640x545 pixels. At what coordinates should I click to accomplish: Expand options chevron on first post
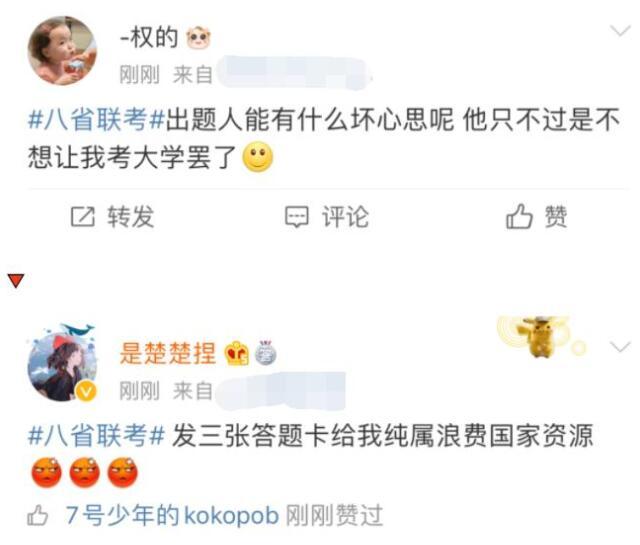(620, 31)
